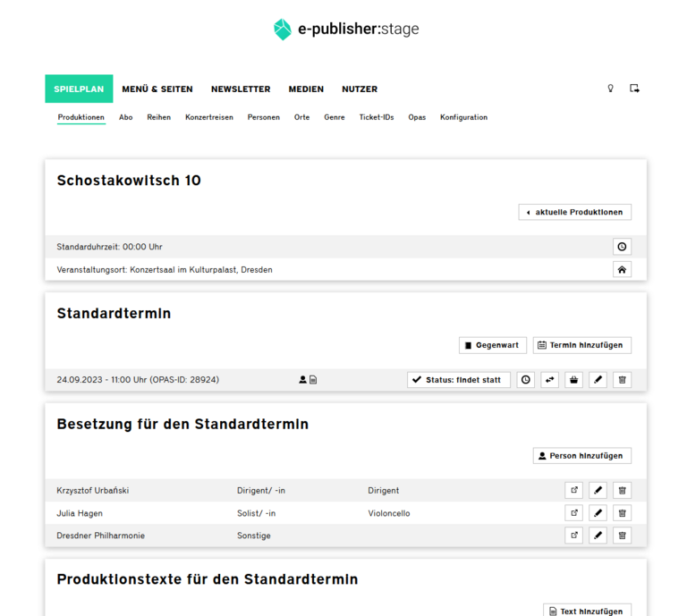Click the swap arrows icon in the date row

point(550,380)
